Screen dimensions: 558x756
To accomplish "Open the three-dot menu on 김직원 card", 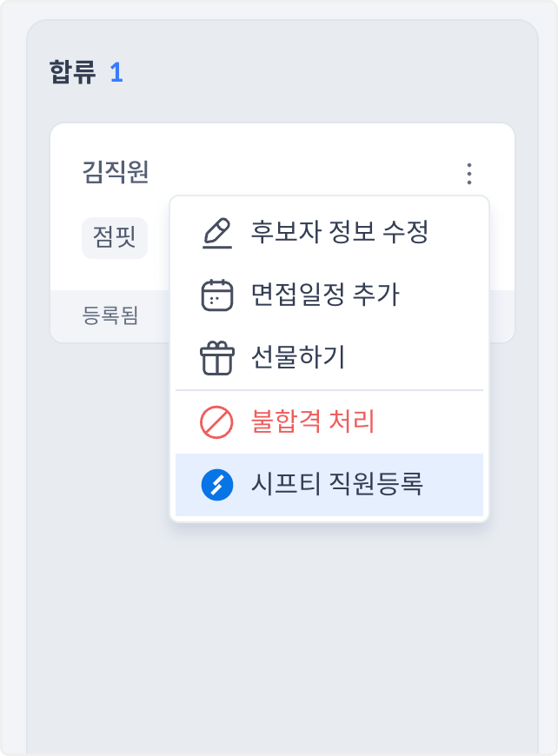I will (469, 174).
